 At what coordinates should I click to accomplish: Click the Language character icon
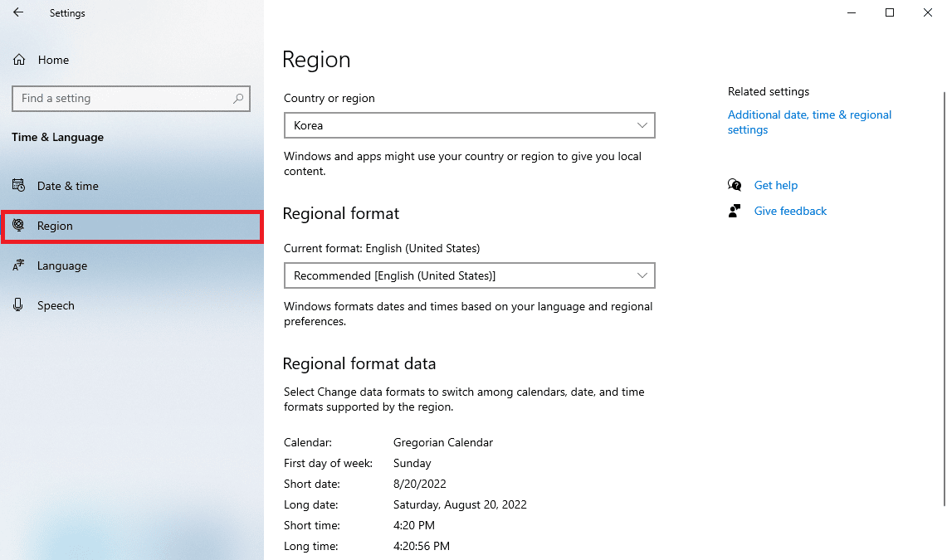[x=18, y=265]
